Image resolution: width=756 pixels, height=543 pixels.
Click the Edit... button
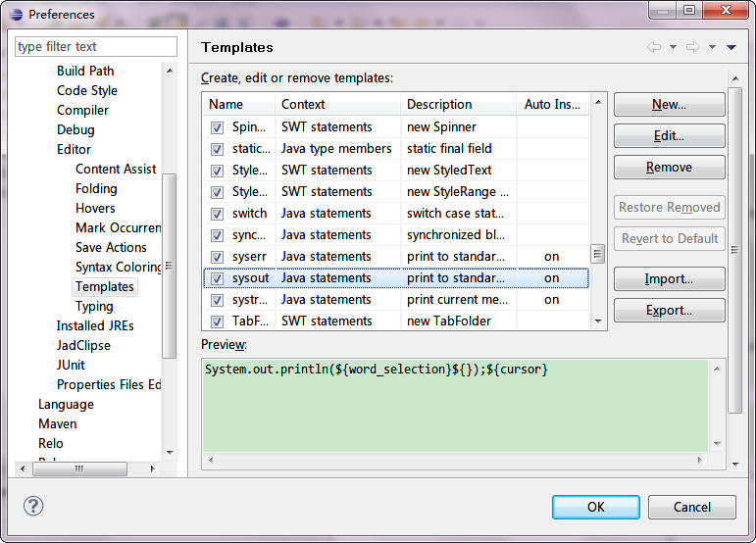tap(669, 136)
